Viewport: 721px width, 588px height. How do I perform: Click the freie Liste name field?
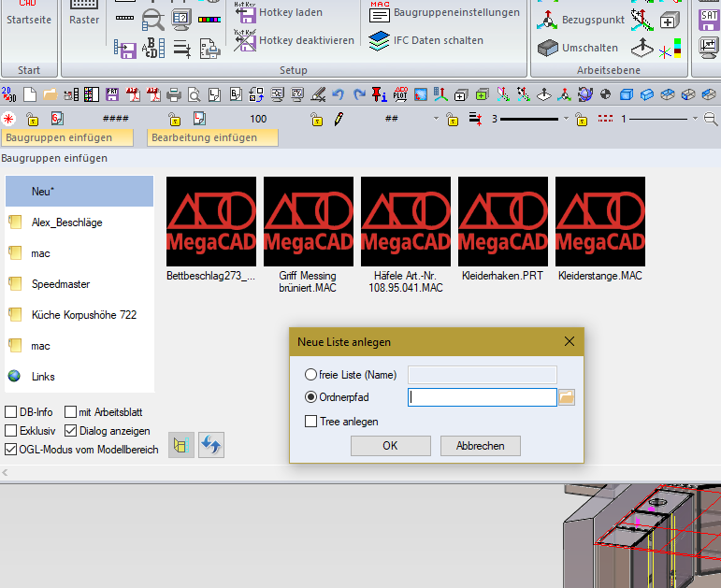tap(482, 375)
